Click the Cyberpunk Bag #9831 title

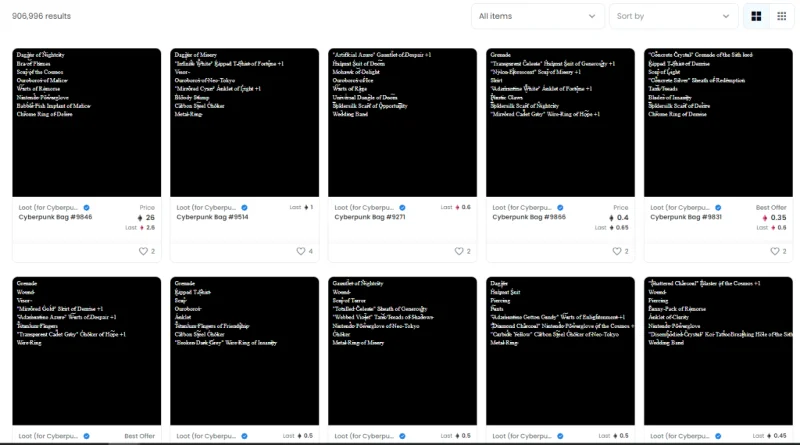(686, 217)
